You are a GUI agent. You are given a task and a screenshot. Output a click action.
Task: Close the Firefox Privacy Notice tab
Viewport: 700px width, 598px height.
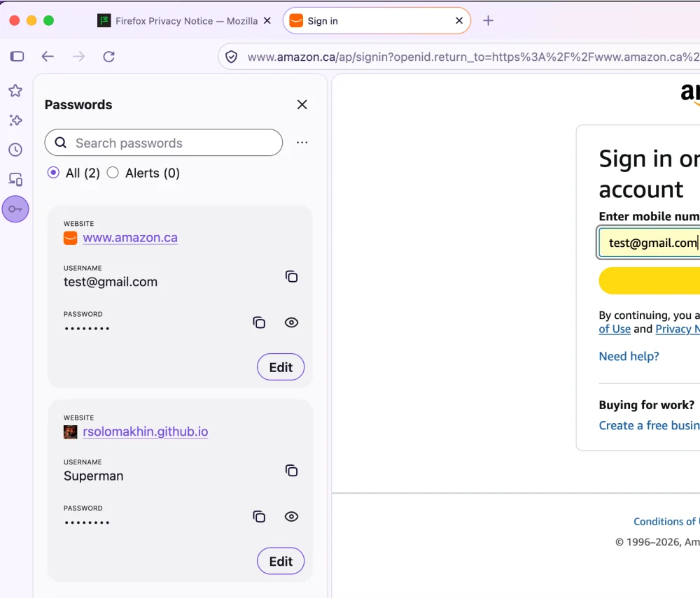pos(267,20)
